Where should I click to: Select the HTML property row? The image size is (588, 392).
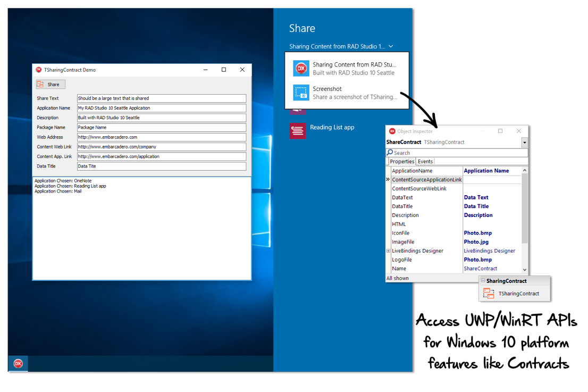click(426, 224)
